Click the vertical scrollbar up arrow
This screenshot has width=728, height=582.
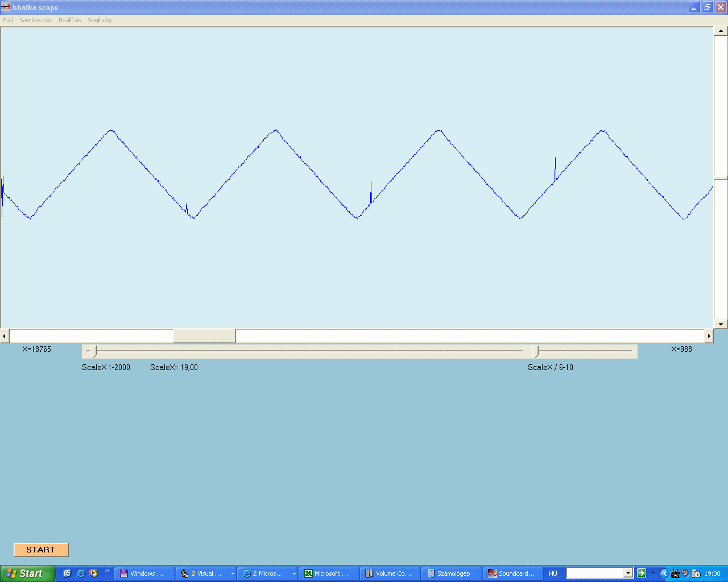pos(721,31)
